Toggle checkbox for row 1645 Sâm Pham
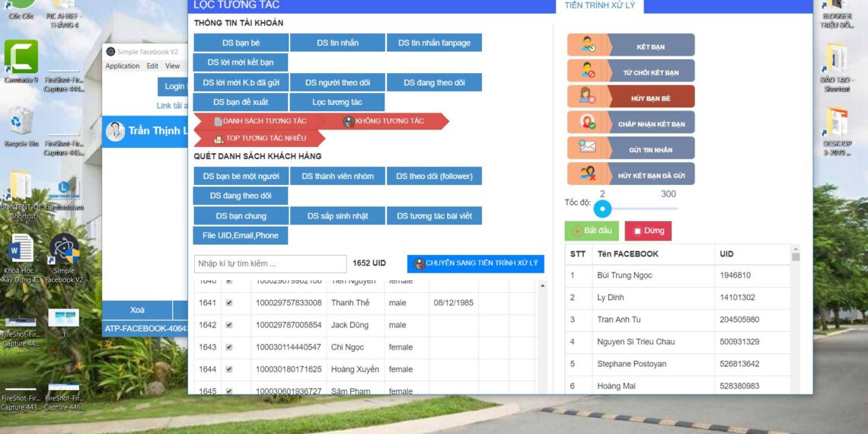Image resolution: width=868 pixels, height=434 pixels. click(x=229, y=391)
